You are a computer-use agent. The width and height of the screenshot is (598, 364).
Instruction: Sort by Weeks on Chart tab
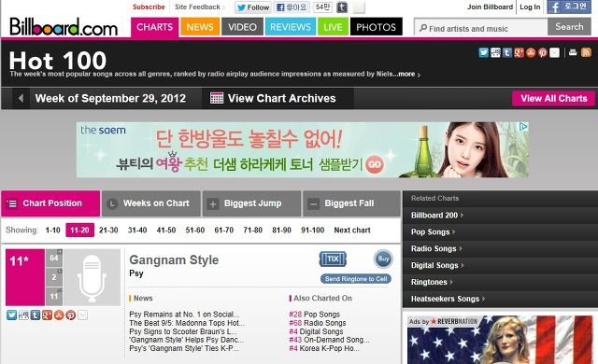tap(151, 203)
